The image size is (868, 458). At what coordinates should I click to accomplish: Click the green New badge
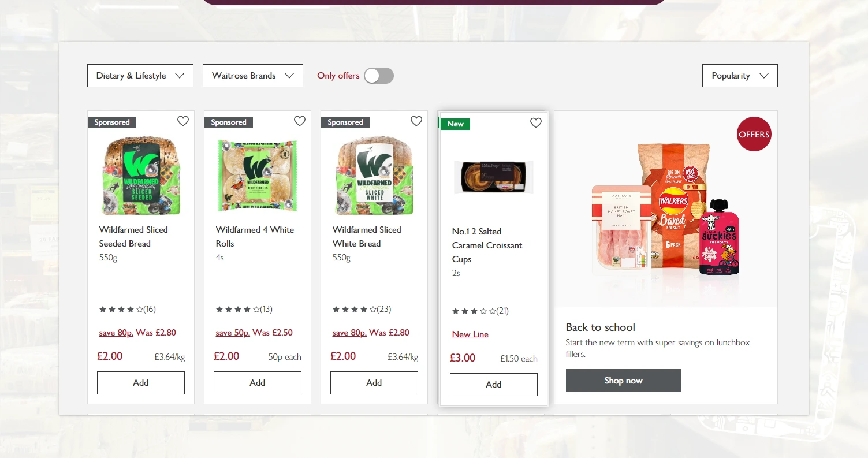[455, 124]
